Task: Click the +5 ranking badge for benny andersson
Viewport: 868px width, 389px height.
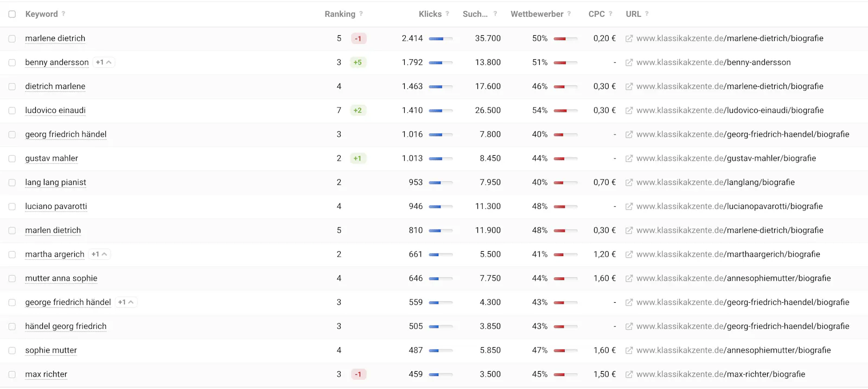Action: 358,62
